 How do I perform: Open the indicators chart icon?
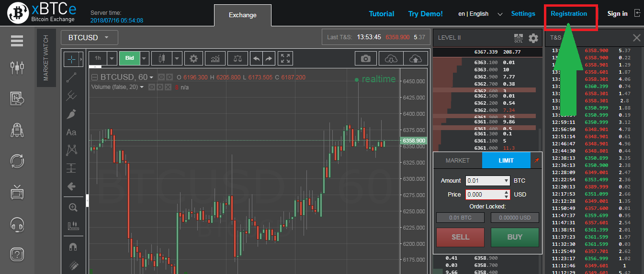point(215,58)
